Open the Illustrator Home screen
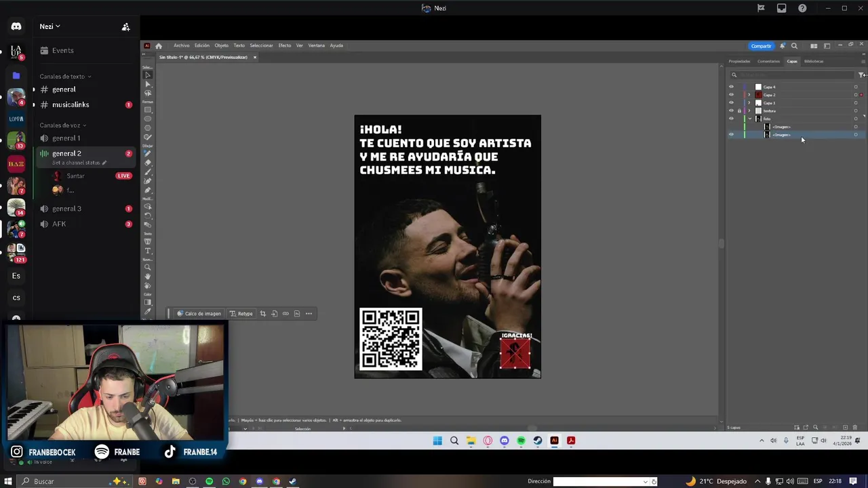Viewport: 868px width, 488px height. click(x=159, y=46)
